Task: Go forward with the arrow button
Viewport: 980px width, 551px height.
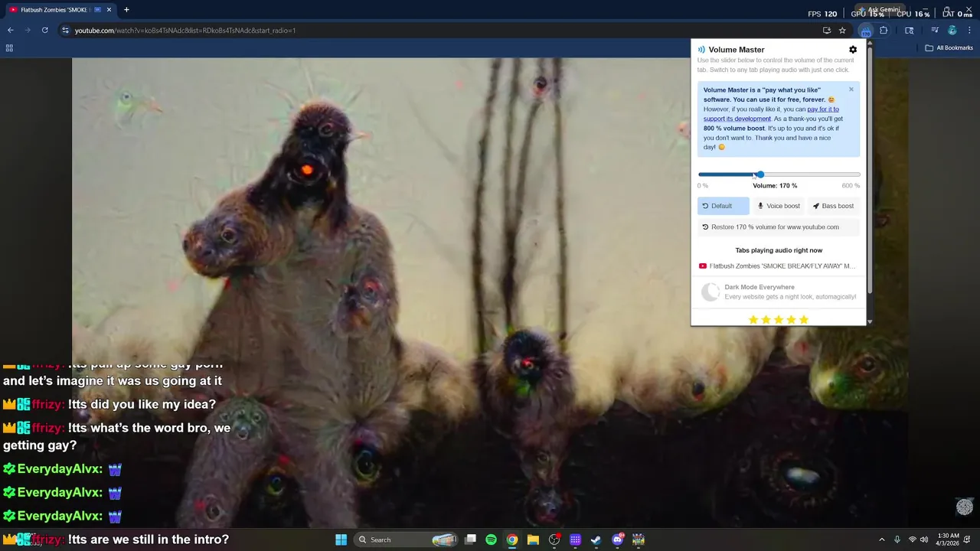Action: (28, 31)
